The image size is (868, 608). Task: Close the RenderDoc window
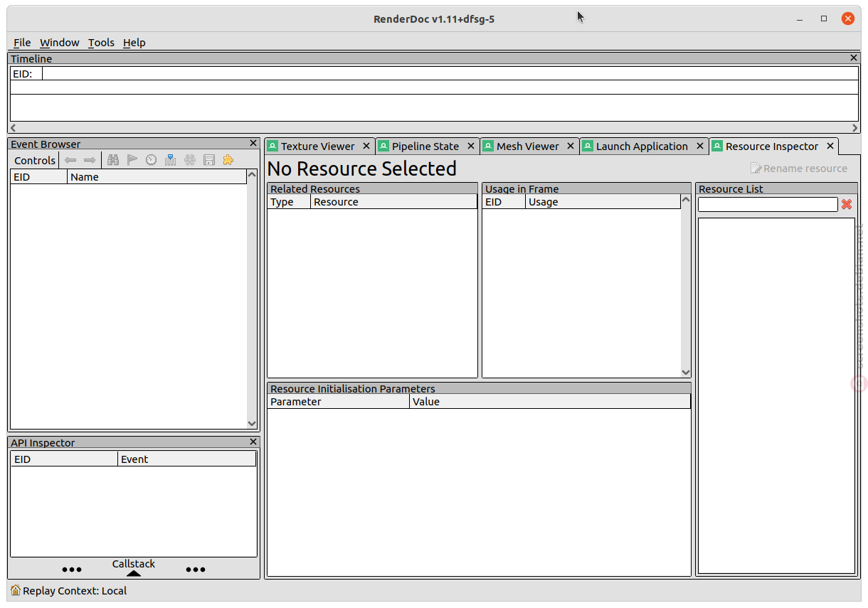pyautogui.click(x=847, y=18)
